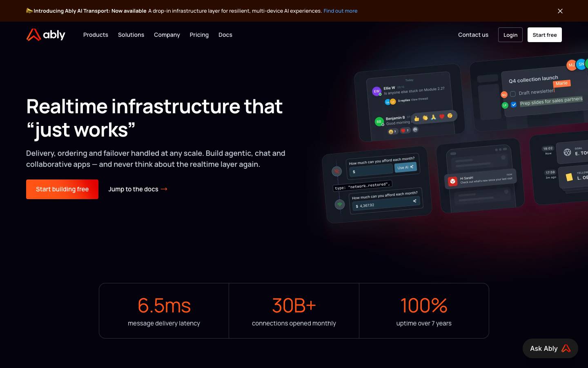Image resolution: width=588 pixels, height=368 pixels.
Task: Open the Ask Ably chat widget
Action: tap(550, 348)
